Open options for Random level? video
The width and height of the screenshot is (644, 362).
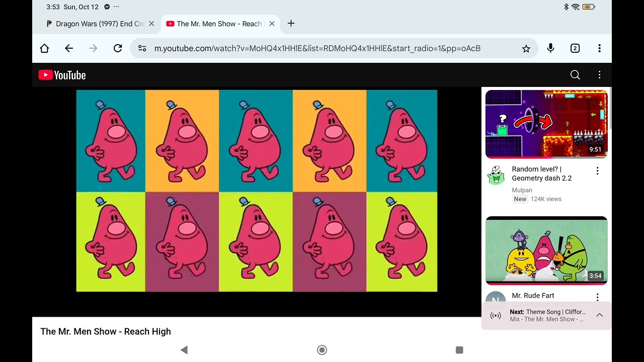pyautogui.click(x=597, y=171)
